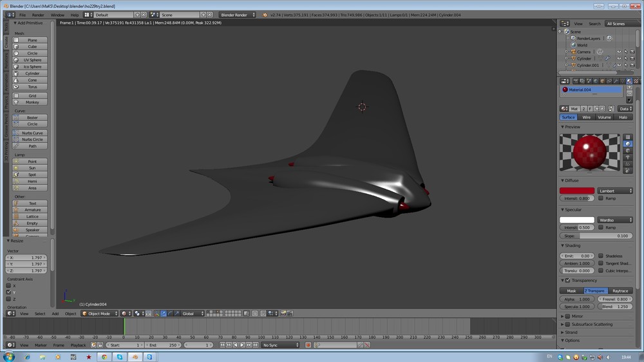
Task: Click the Google Chrome taskbar icon
Action: (x=104, y=356)
